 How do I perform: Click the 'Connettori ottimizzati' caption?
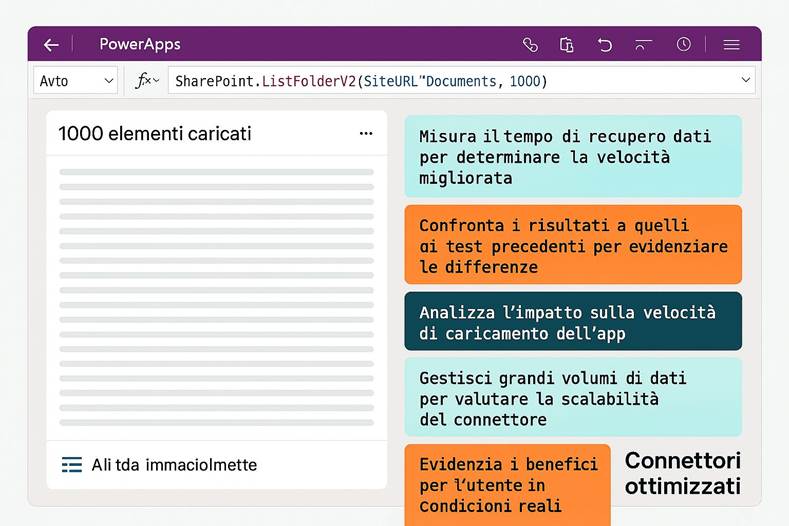click(682, 473)
